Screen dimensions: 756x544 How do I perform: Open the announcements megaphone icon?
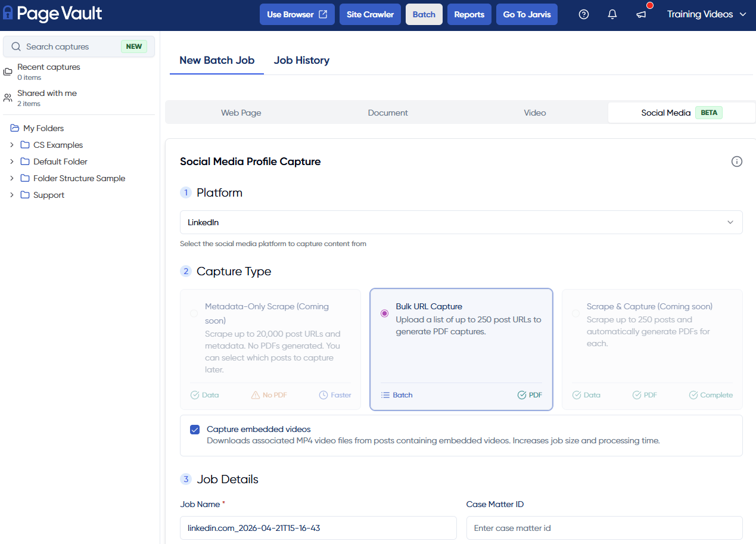pos(641,14)
